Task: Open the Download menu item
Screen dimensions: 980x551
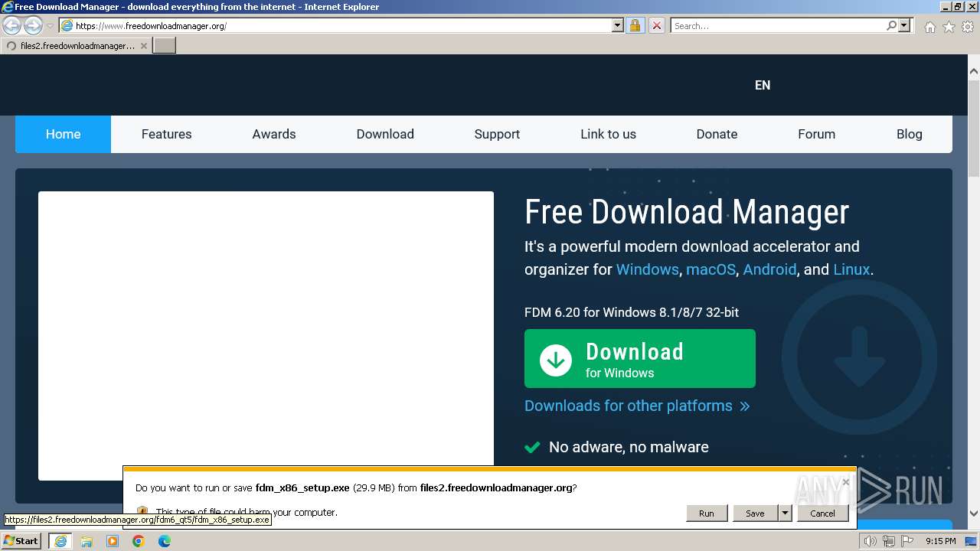Action: pyautogui.click(x=385, y=134)
